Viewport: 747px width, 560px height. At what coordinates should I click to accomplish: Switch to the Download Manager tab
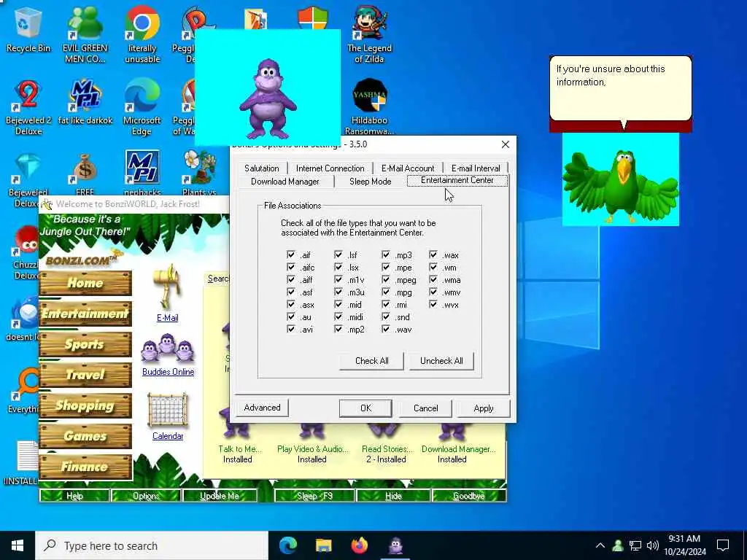coord(285,182)
